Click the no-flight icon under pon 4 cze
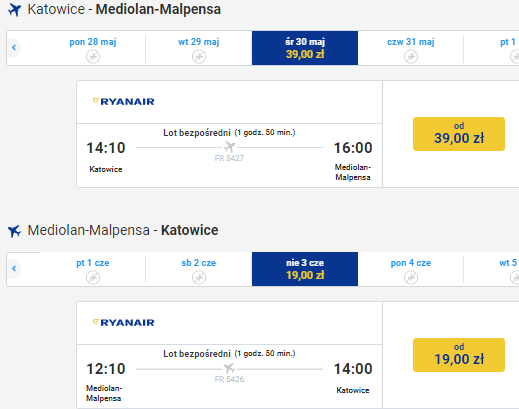The width and height of the screenshot is (519, 409). coord(411,277)
